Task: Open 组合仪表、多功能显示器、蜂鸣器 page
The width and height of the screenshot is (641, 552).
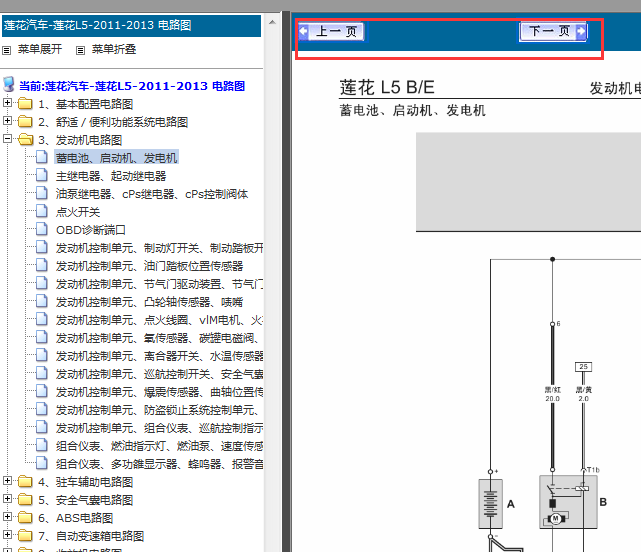Action: pyautogui.click(x=159, y=464)
